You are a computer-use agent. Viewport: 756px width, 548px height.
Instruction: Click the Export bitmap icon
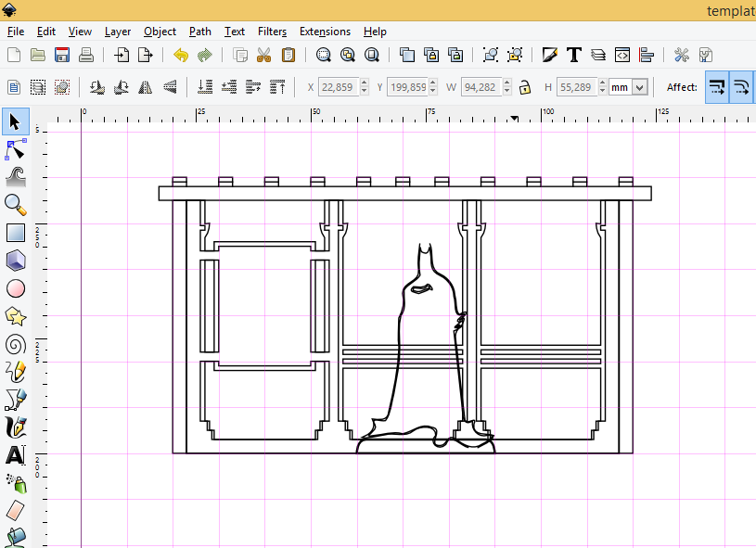145,55
